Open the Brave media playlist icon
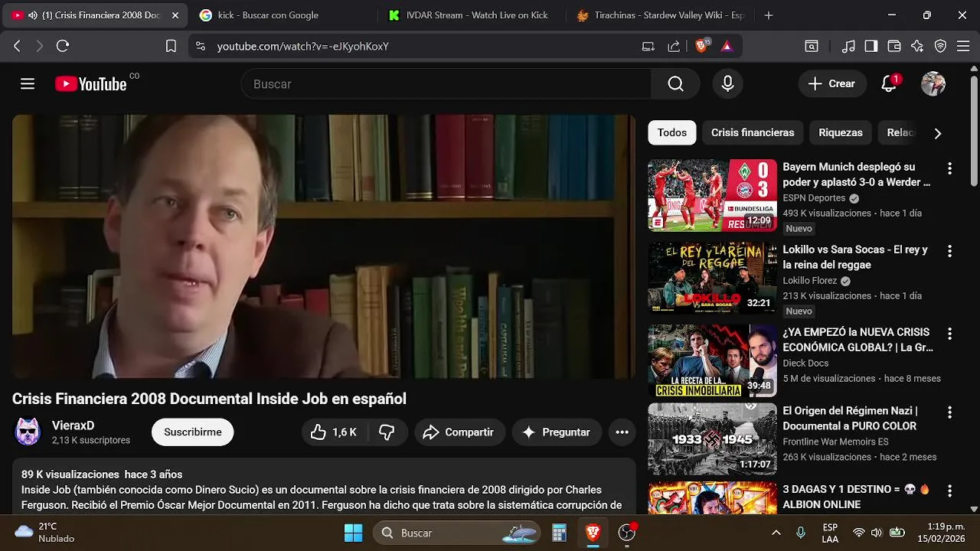 point(848,46)
